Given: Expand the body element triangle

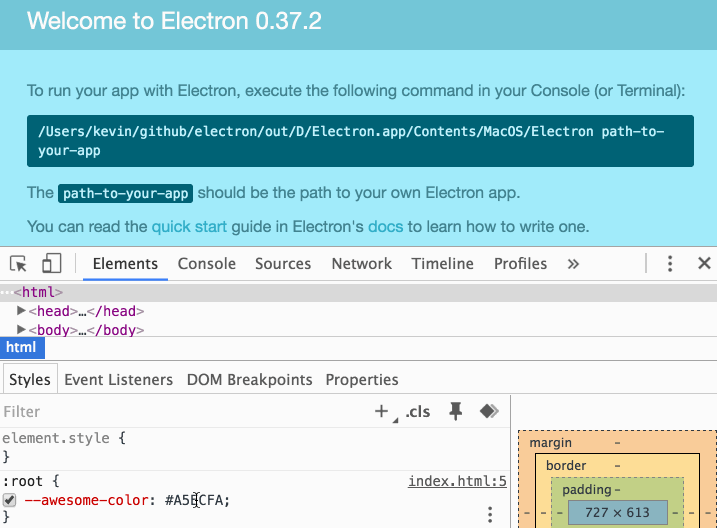Looking at the screenshot, I should [x=21, y=330].
